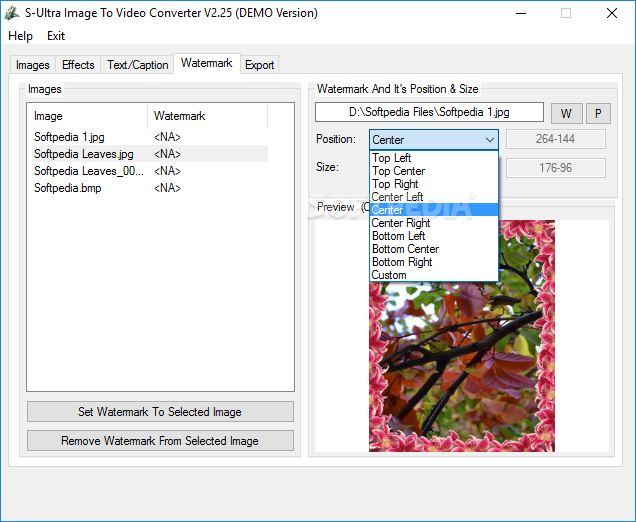Image resolution: width=636 pixels, height=522 pixels.
Task: Choose the highlighted Center option
Action: (x=434, y=210)
